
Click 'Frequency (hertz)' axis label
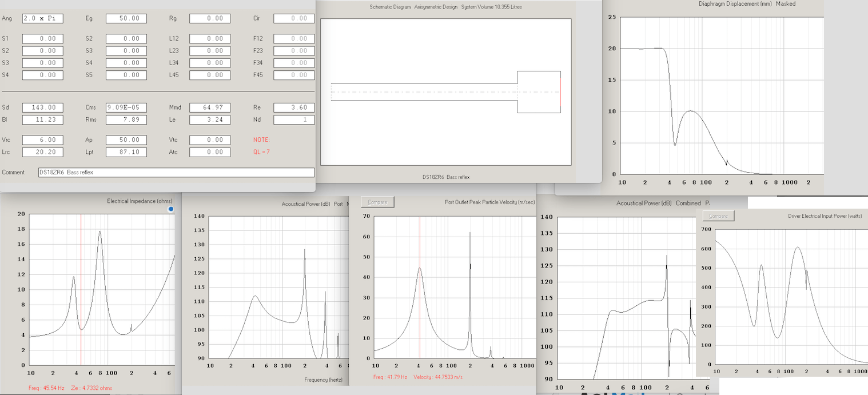pos(324,380)
